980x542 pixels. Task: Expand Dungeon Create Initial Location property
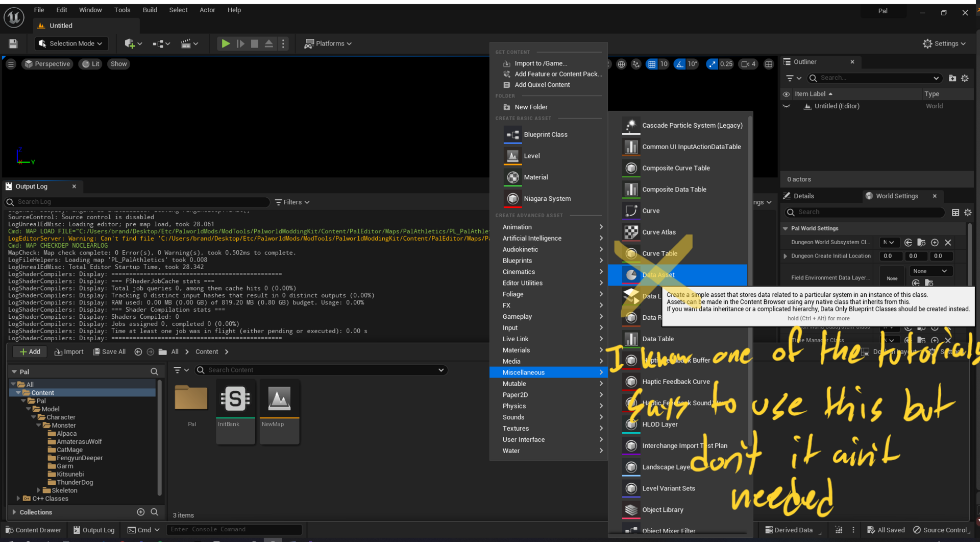coord(785,256)
